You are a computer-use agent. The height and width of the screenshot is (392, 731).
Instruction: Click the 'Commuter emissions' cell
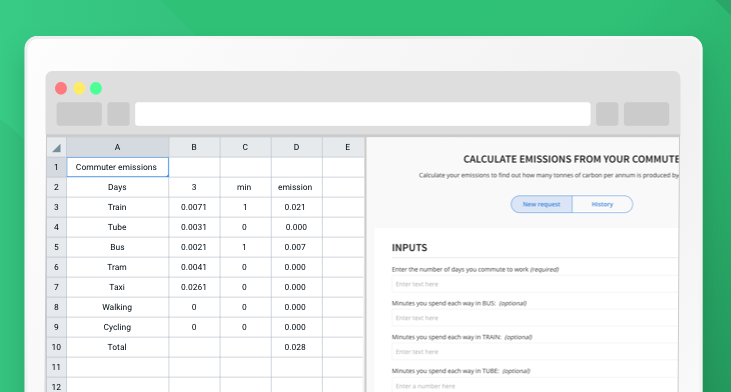(117, 167)
